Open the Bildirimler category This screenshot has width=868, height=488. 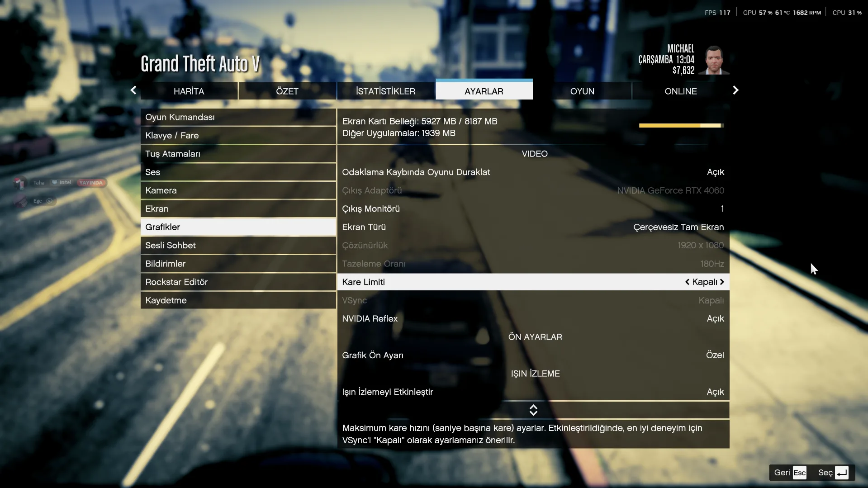238,264
